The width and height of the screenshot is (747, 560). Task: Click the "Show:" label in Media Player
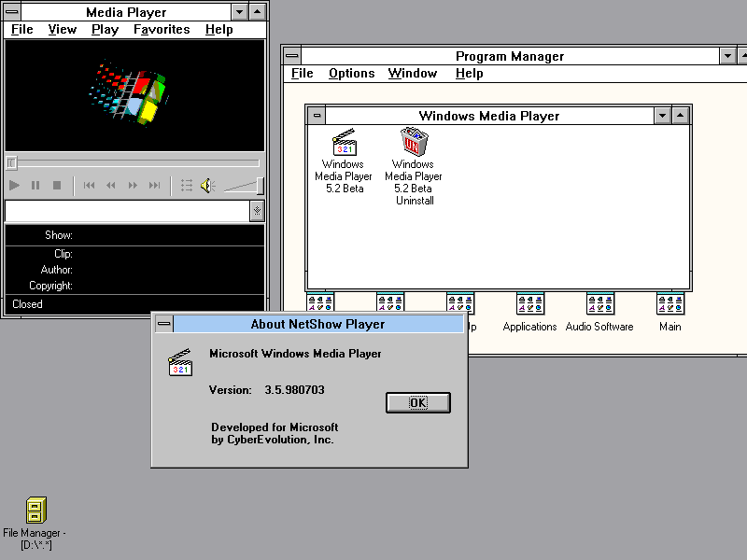tap(59, 235)
